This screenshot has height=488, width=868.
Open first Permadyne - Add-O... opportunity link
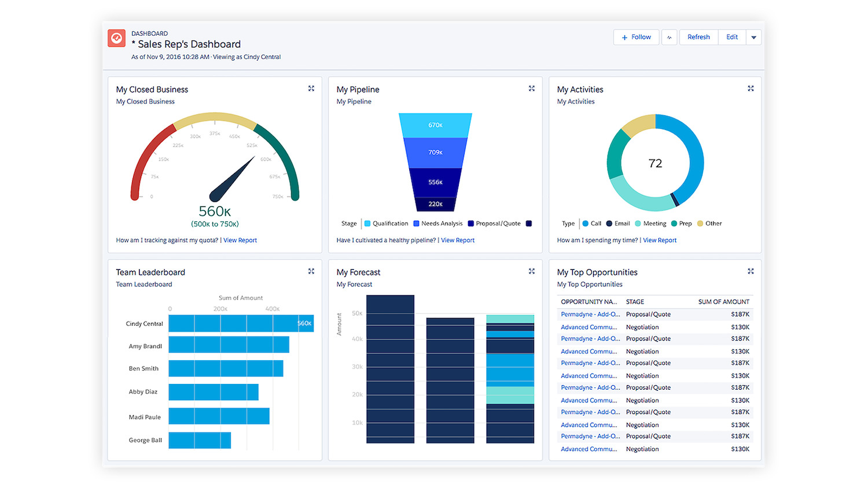tap(590, 315)
